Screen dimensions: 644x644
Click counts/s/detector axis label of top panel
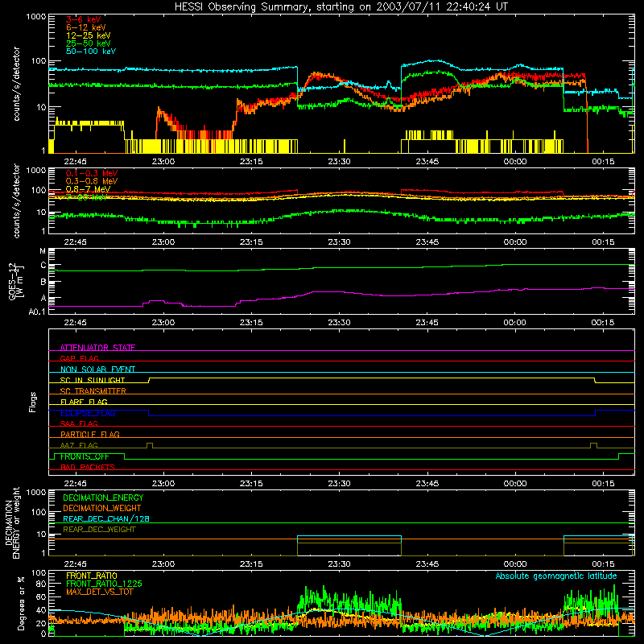[x=16, y=84]
